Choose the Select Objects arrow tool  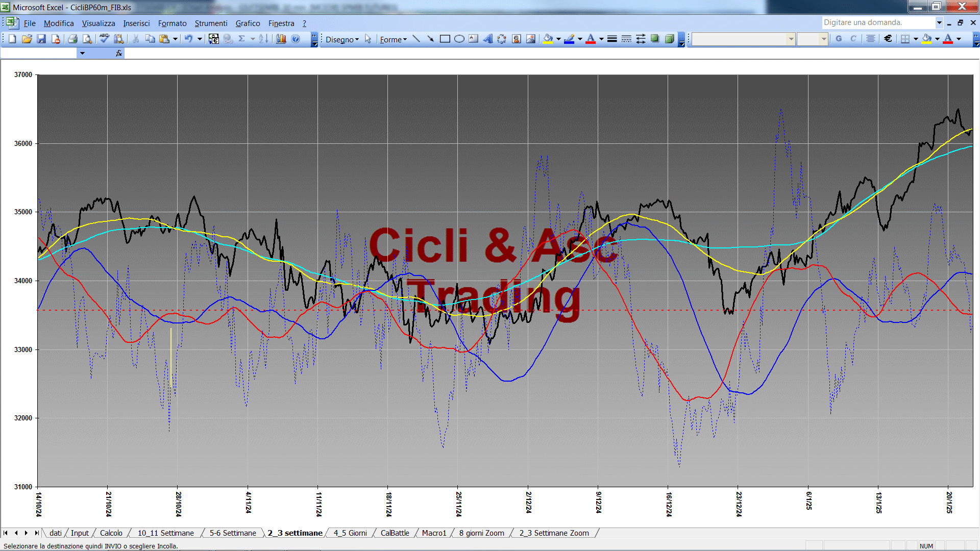pos(368,39)
